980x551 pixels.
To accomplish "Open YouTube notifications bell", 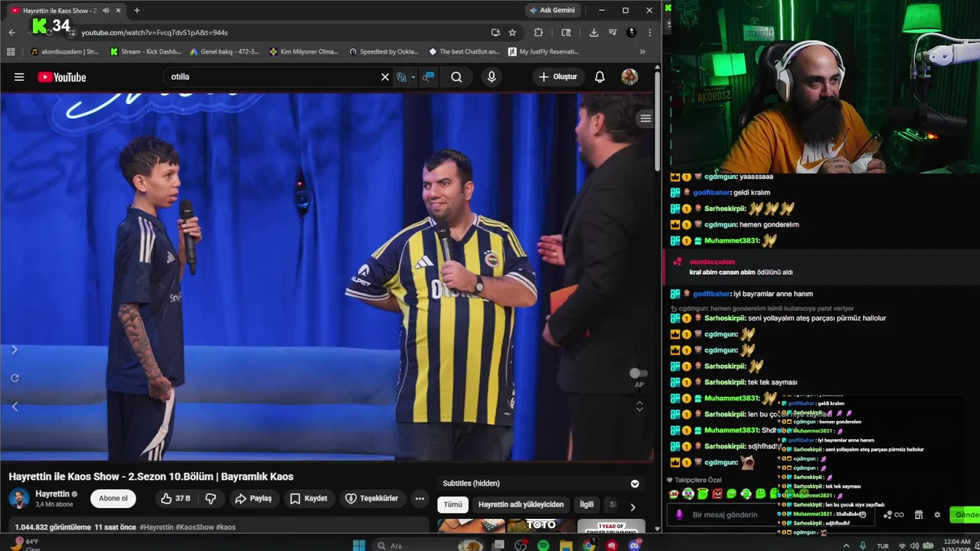I will coord(599,77).
